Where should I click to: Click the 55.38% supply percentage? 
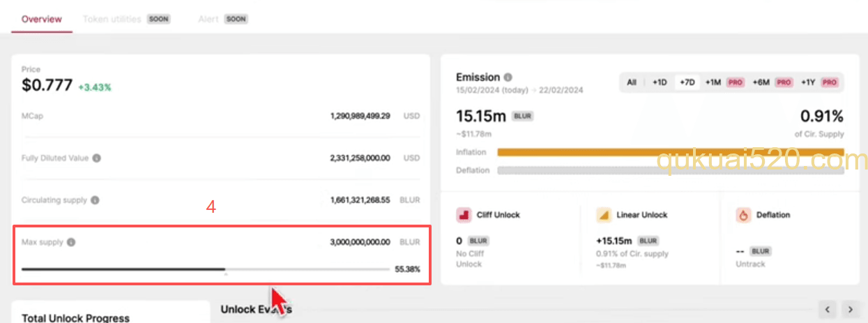(408, 269)
